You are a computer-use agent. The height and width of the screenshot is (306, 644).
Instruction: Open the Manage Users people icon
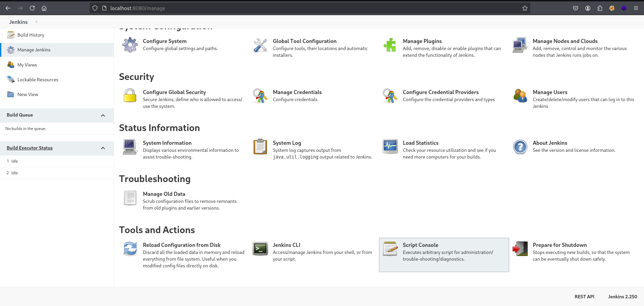point(520,96)
